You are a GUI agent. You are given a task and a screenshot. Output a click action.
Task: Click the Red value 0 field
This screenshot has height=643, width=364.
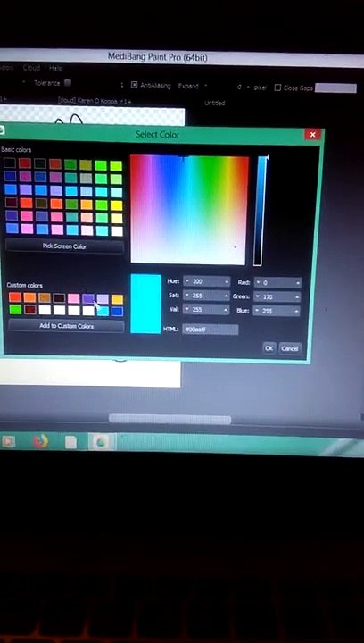pos(278,283)
